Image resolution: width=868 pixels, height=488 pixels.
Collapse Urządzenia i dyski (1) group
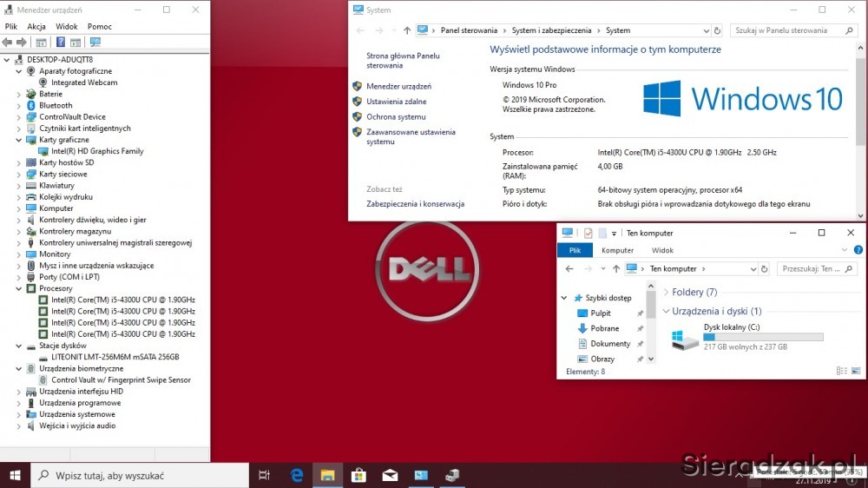(x=666, y=312)
